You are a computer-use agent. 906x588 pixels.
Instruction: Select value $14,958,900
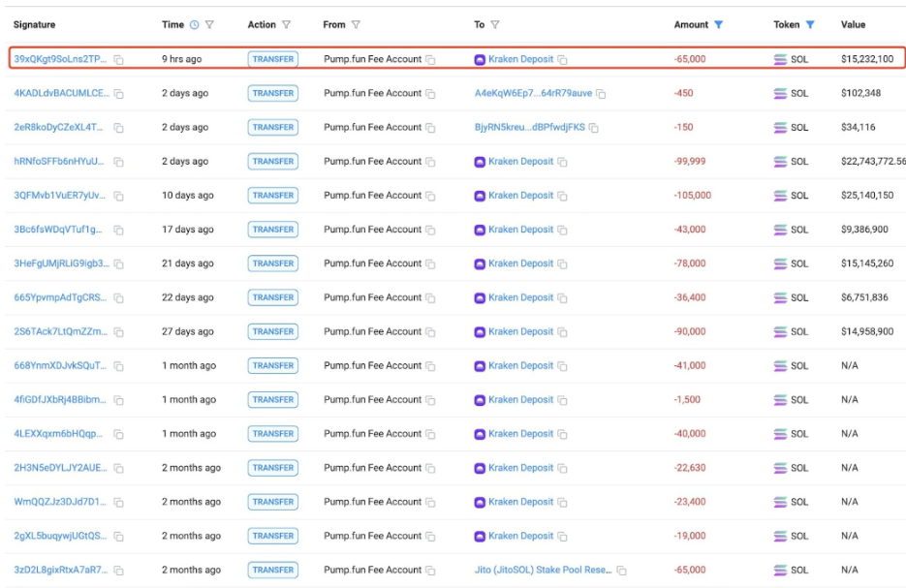click(x=866, y=331)
